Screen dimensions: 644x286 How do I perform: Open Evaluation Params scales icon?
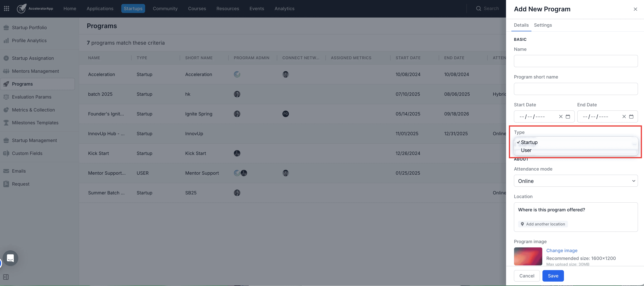[x=6, y=97]
